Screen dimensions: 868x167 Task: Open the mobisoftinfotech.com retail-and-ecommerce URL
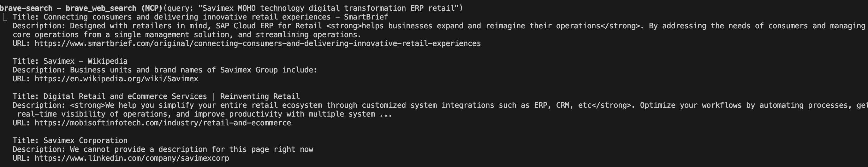point(163,123)
